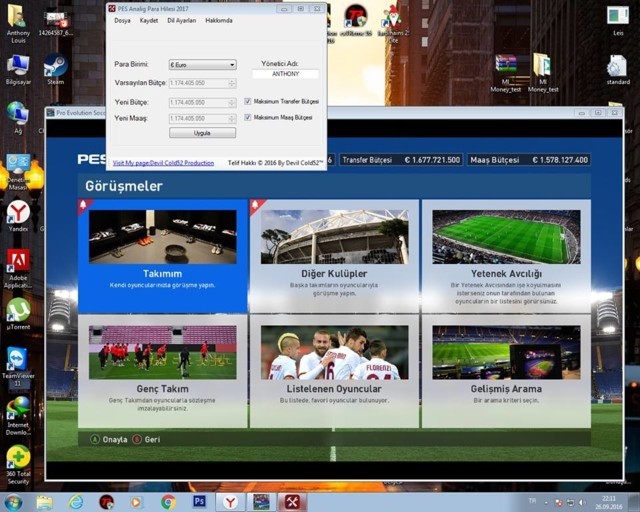Open the Kaydet menu
The image size is (640, 512).
[x=149, y=20]
